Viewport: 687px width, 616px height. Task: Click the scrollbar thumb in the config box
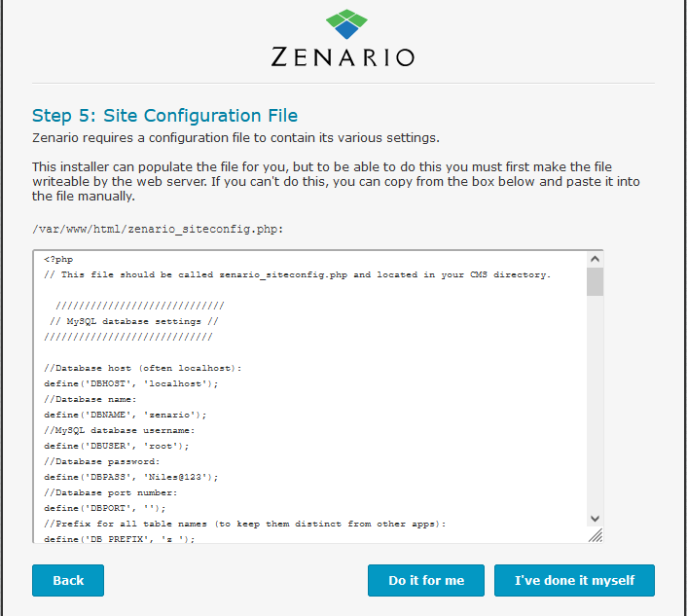tap(595, 281)
